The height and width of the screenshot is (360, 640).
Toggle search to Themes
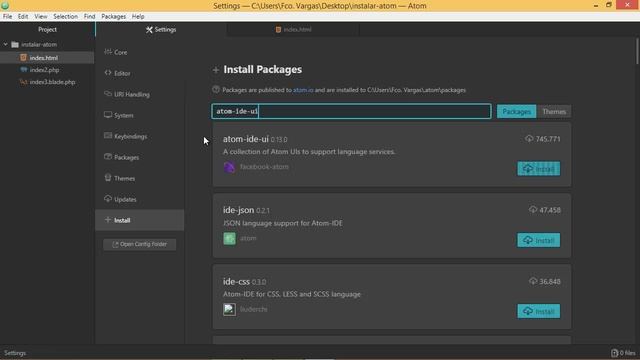pos(554,111)
